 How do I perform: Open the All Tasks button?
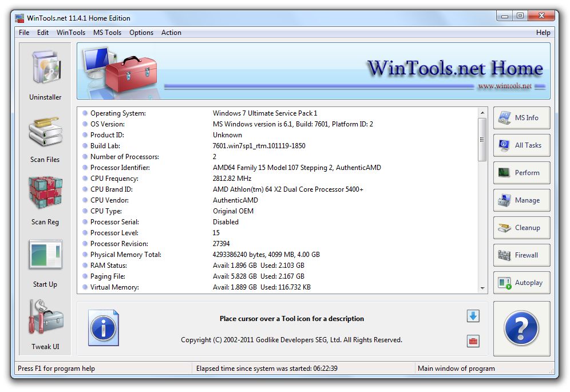pos(521,145)
